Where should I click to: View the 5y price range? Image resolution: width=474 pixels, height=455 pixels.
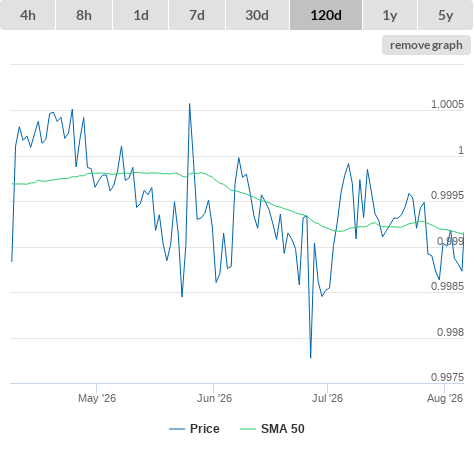(446, 15)
